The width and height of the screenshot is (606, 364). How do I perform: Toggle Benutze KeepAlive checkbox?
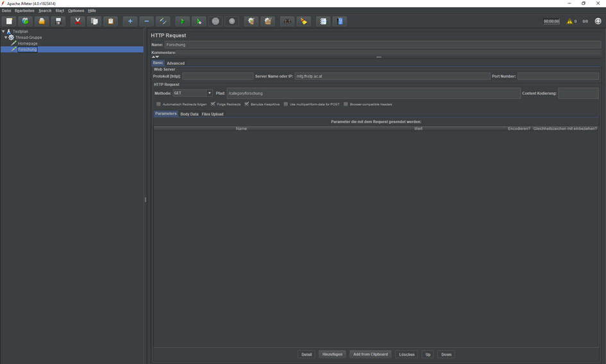tap(247, 104)
